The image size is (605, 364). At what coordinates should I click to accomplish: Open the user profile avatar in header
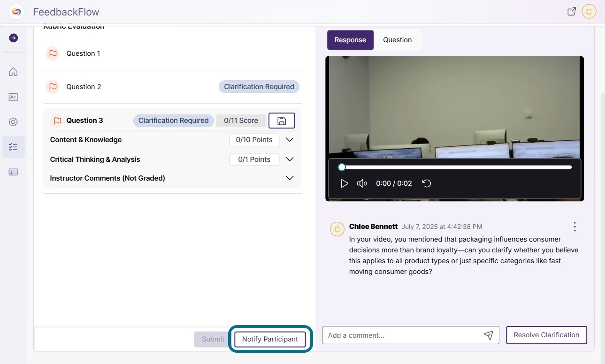pos(589,12)
